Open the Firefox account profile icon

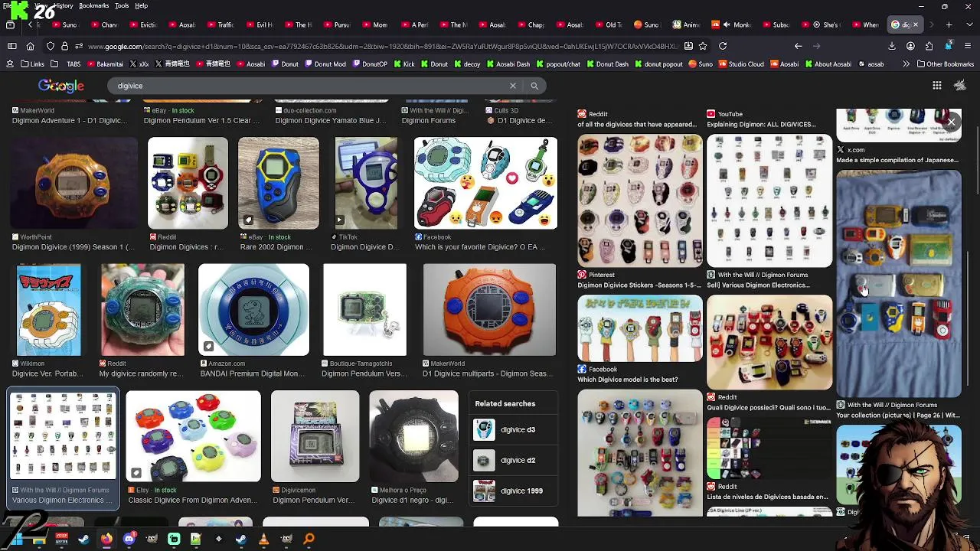coord(910,46)
